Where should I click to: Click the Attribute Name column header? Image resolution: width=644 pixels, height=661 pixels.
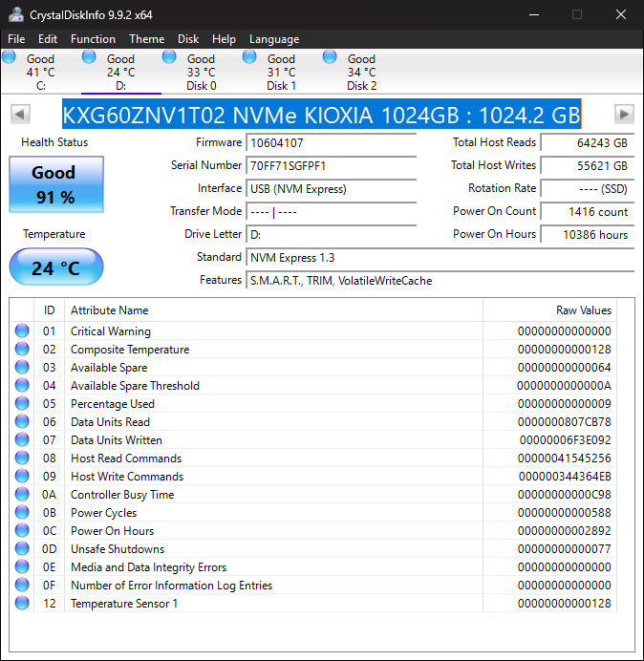click(273, 310)
